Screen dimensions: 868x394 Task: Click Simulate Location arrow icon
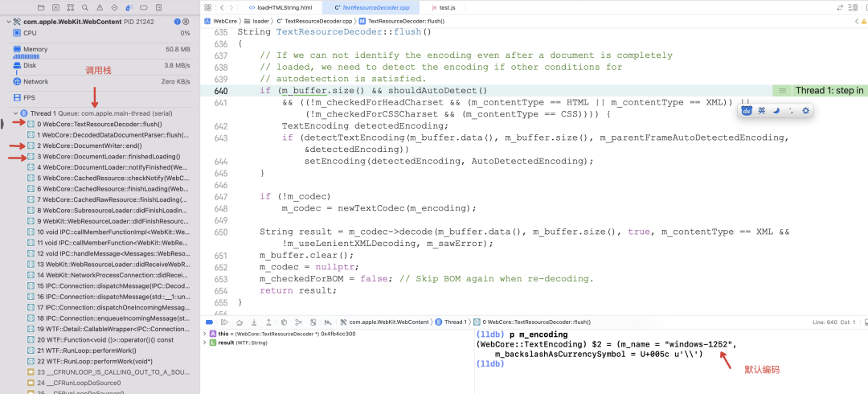tap(328, 322)
